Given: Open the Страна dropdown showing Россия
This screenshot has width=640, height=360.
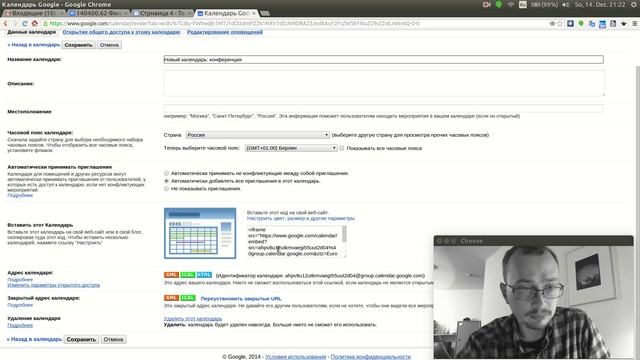Looking at the screenshot, I should [x=258, y=135].
